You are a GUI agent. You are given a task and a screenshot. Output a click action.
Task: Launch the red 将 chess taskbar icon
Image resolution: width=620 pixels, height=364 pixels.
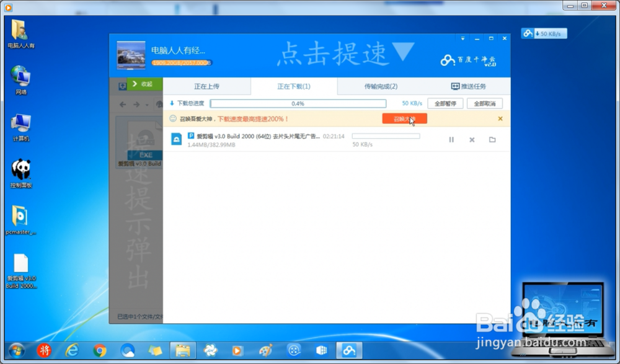(x=44, y=350)
